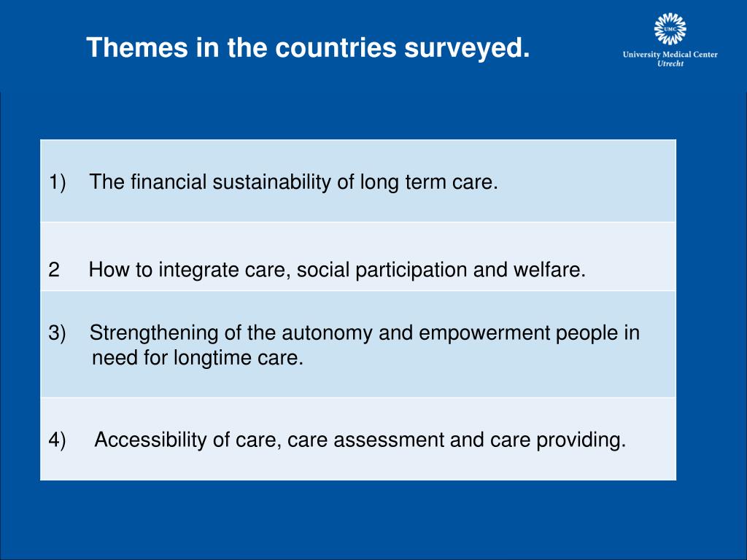The width and height of the screenshot is (747, 560).
Task: Click the word 'surveyed.' in the title
Action: coord(467,49)
